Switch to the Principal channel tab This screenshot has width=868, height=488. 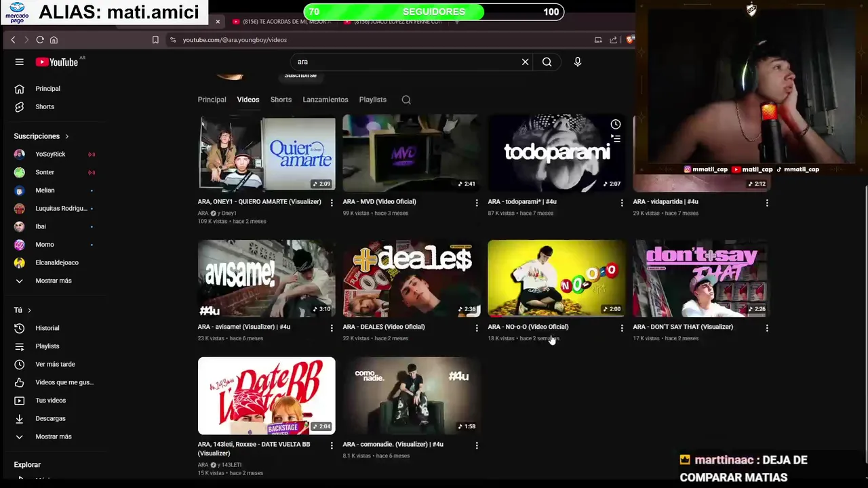click(212, 100)
